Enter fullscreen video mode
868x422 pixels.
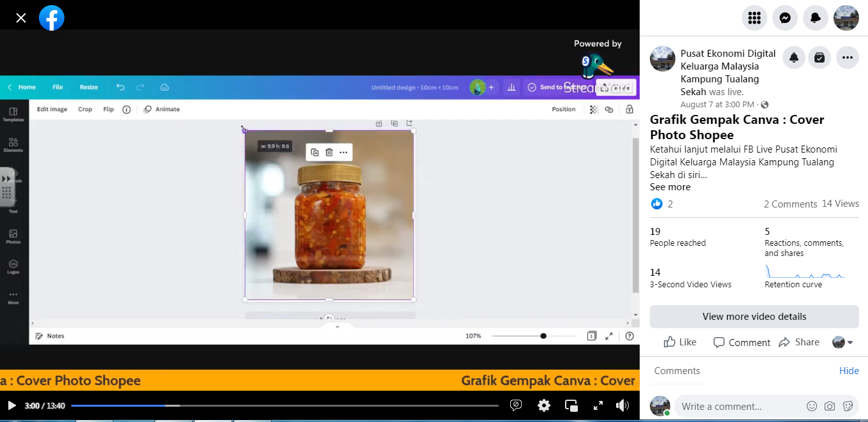click(x=598, y=405)
